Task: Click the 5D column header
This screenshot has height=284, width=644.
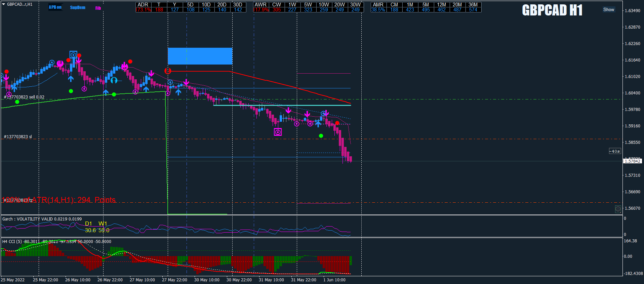Action: click(190, 5)
